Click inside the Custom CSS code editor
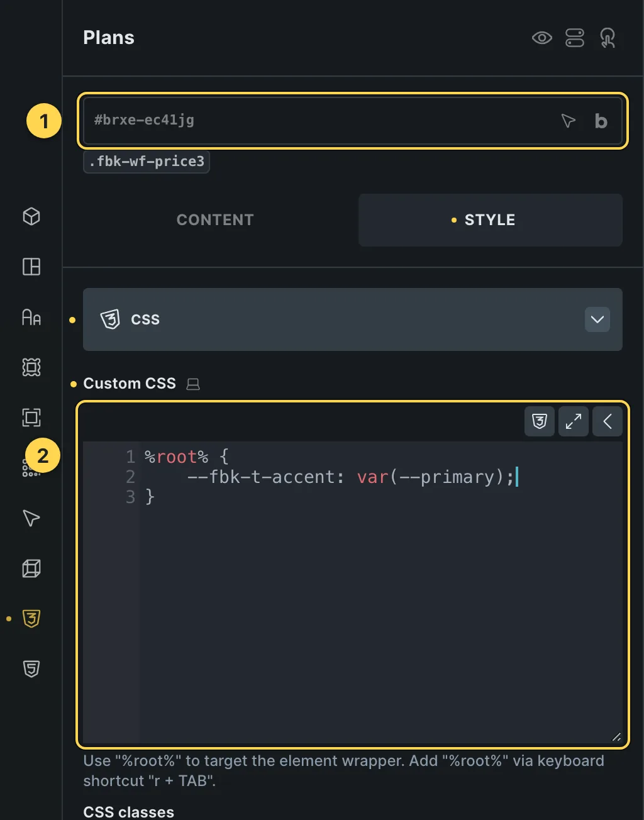Image resolution: width=644 pixels, height=820 pixels. (x=353, y=593)
